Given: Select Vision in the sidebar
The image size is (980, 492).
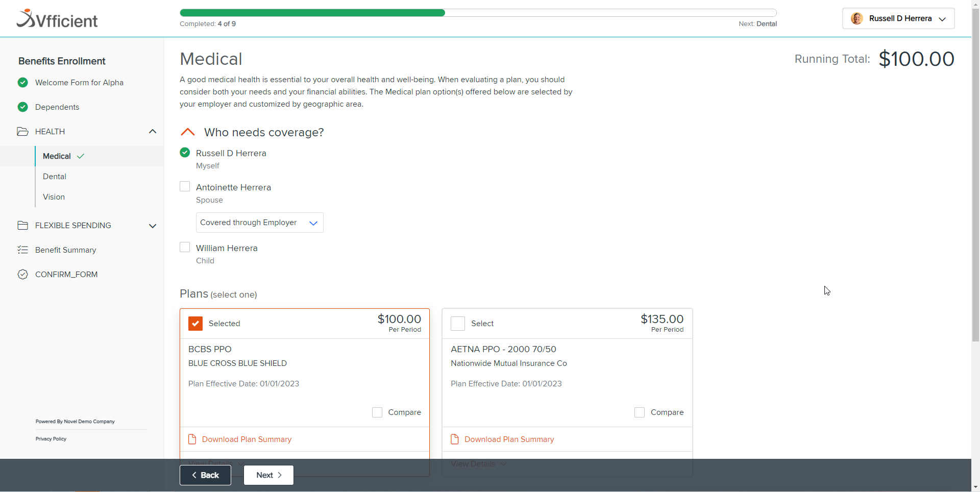Looking at the screenshot, I should point(54,197).
